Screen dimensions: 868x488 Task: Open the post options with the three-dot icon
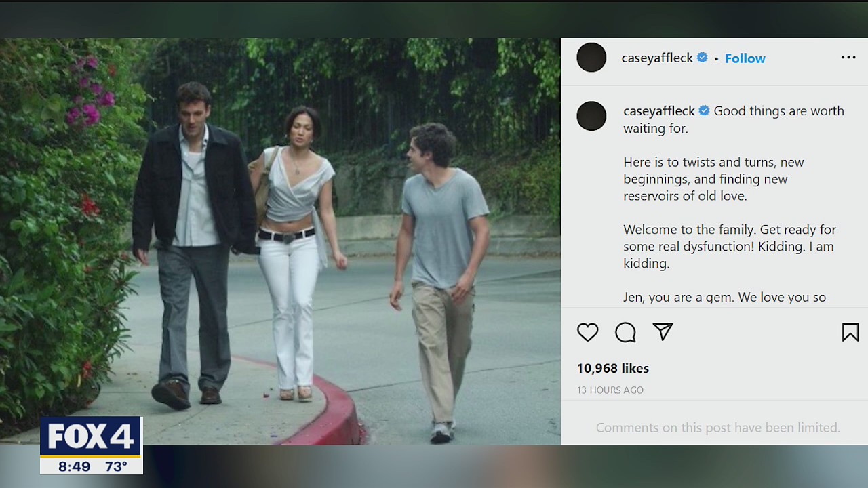(x=848, y=58)
